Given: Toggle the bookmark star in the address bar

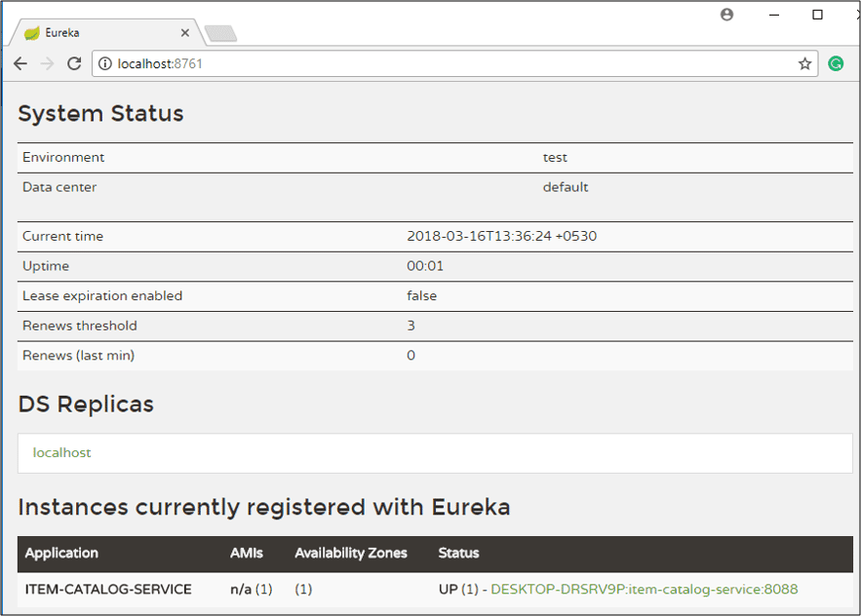Looking at the screenshot, I should pyautogui.click(x=804, y=63).
